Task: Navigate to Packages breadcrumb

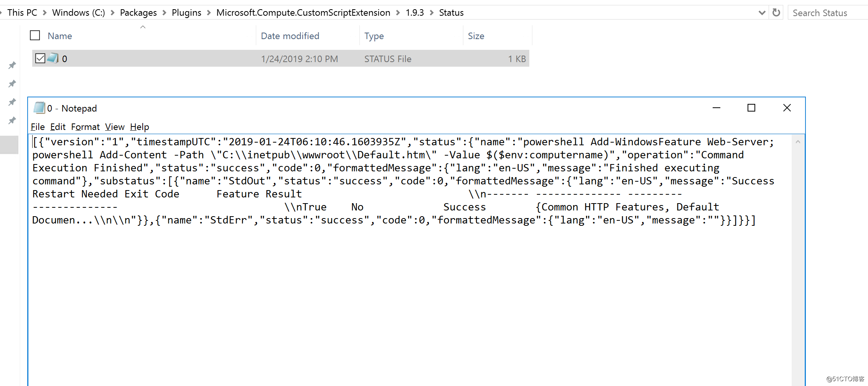Action: click(138, 13)
